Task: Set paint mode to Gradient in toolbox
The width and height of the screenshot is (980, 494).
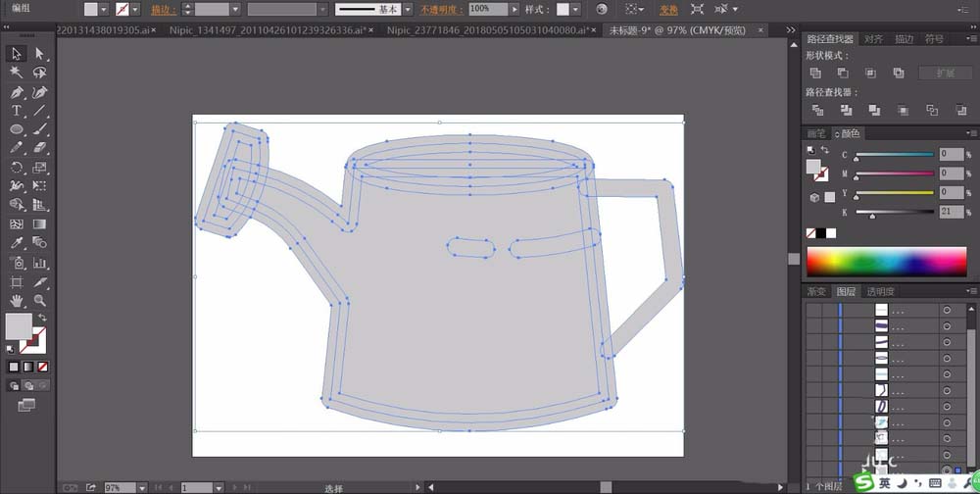Action: click(x=28, y=367)
